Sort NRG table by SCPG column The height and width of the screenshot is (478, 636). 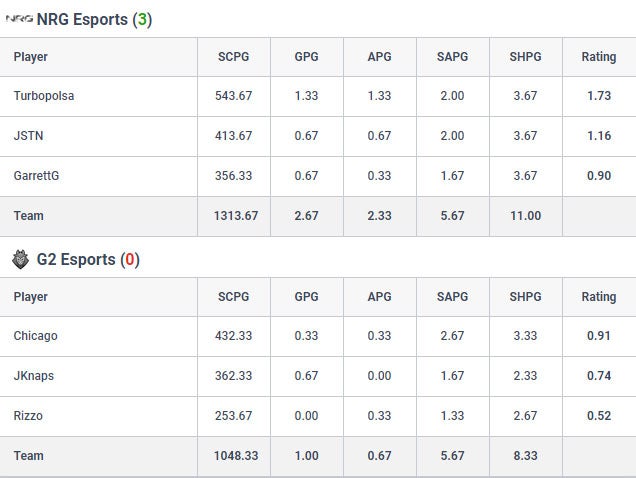click(x=234, y=57)
